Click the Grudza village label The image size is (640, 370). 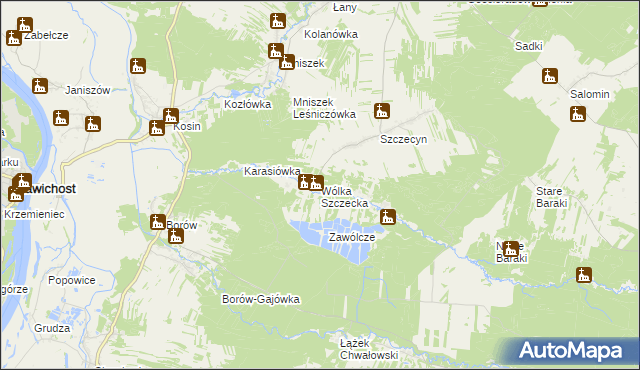[x=52, y=328]
